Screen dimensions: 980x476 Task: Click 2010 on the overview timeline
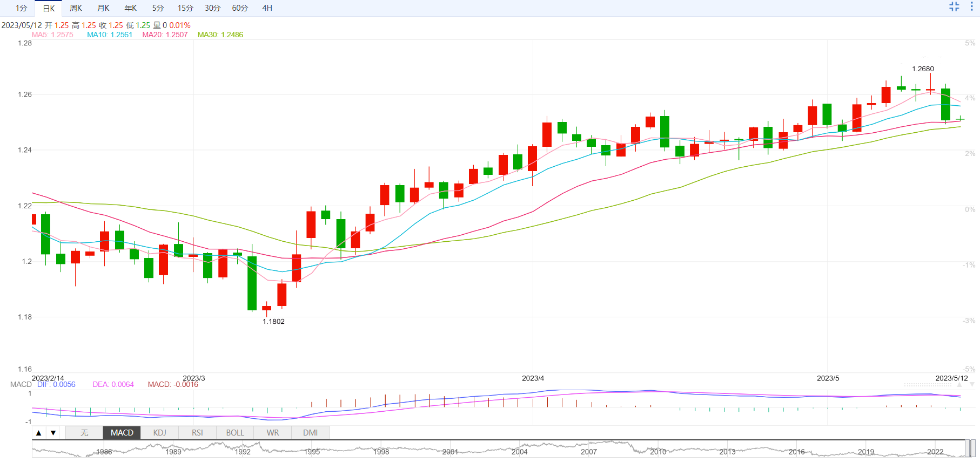[x=658, y=452]
